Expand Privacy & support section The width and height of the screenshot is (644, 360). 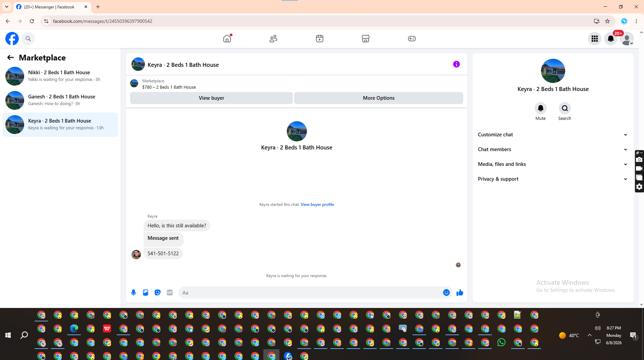coord(553,179)
